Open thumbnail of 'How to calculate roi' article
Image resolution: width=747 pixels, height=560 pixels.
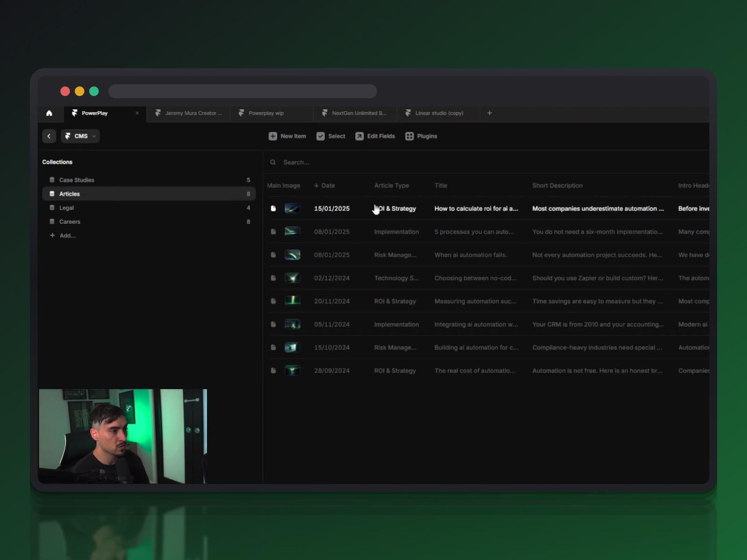coord(292,209)
